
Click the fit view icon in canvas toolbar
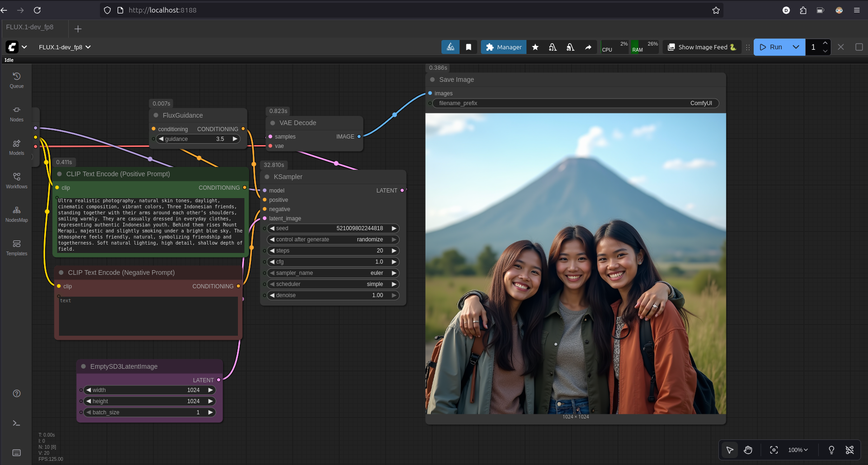click(x=774, y=450)
